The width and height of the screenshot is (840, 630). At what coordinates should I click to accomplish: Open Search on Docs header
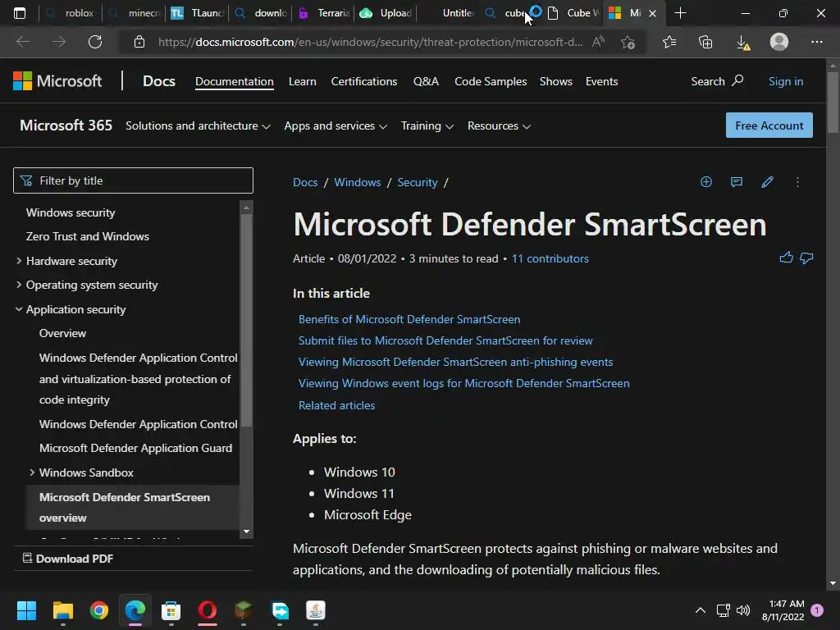tap(717, 81)
